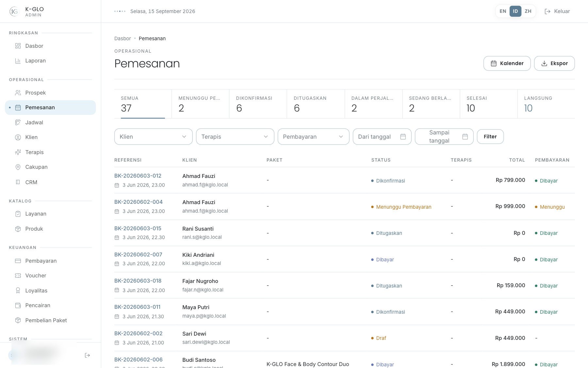This screenshot has width=588, height=368.
Task: Open Klien page in sidebar
Action: (x=50, y=137)
